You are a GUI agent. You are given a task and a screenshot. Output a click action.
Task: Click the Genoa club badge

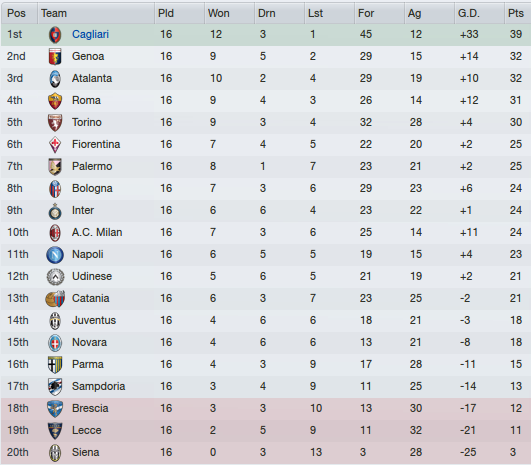coord(55,57)
